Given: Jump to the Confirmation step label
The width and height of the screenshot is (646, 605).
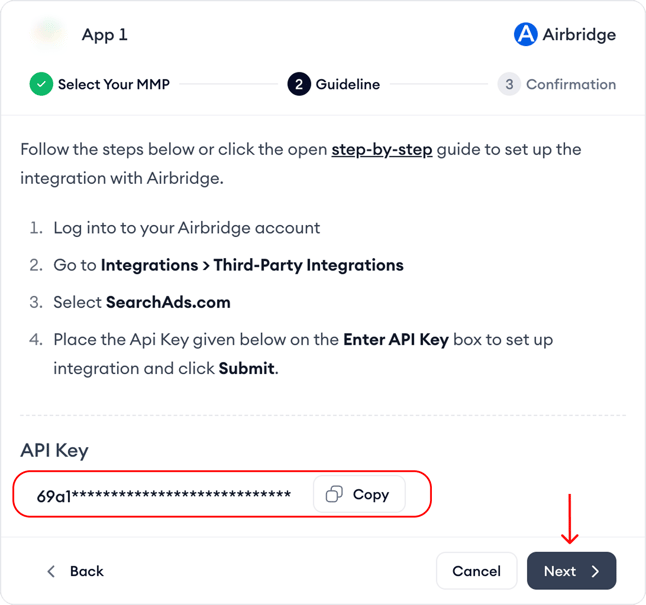Looking at the screenshot, I should click(571, 84).
